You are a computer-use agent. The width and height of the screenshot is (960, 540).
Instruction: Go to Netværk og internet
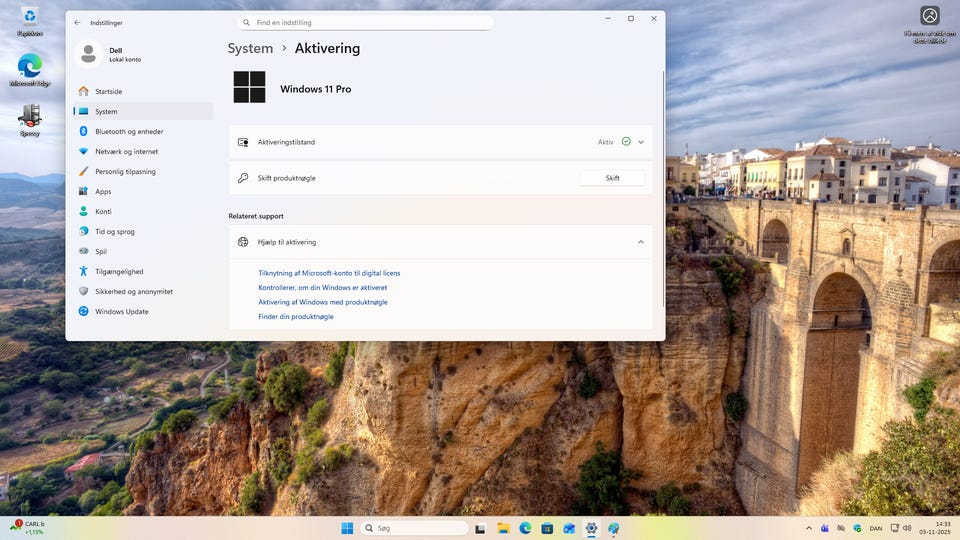pyautogui.click(x=126, y=151)
